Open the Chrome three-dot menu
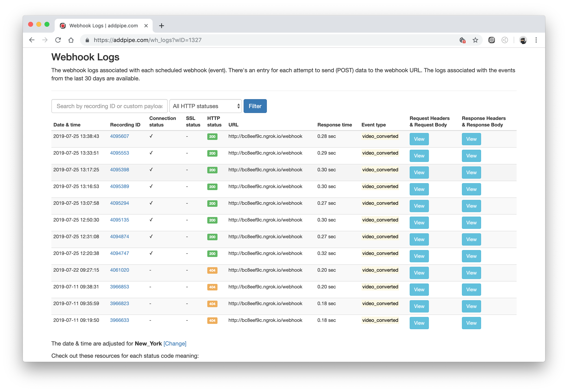The width and height of the screenshot is (568, 392). point(536,40)
